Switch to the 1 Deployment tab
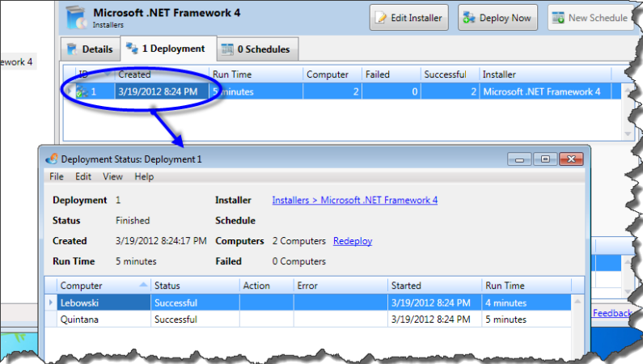Screen dimensions: 643x364 point(168,49)
